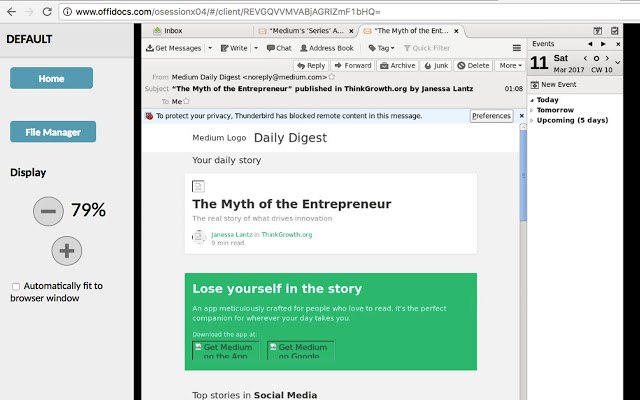Close the Events pane
640x400 pixels.
click(x=618, y=44)
